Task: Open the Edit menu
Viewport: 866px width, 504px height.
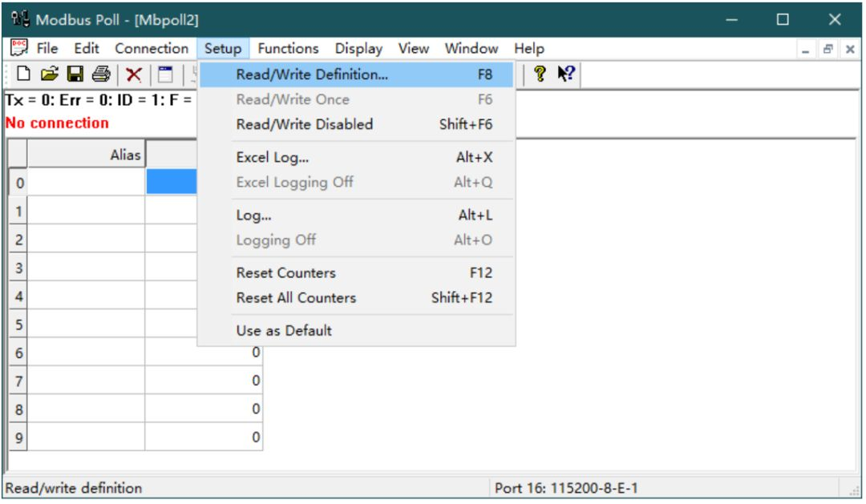Action: coord(86,49)
